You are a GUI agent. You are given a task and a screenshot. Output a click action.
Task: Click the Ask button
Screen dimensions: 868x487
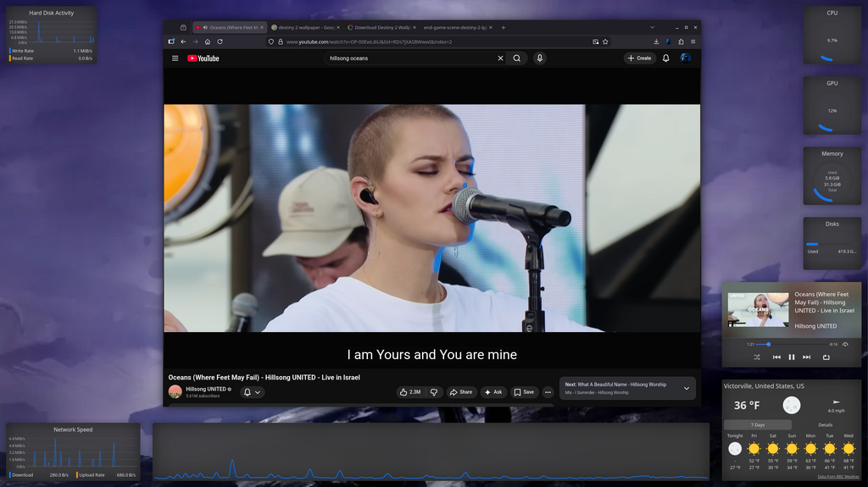click(x=493, y=392)
